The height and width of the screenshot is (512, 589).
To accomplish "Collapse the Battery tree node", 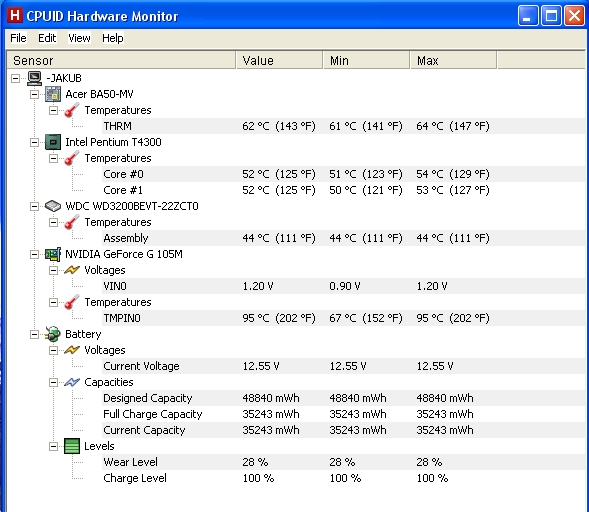I will tap(34, 334).
